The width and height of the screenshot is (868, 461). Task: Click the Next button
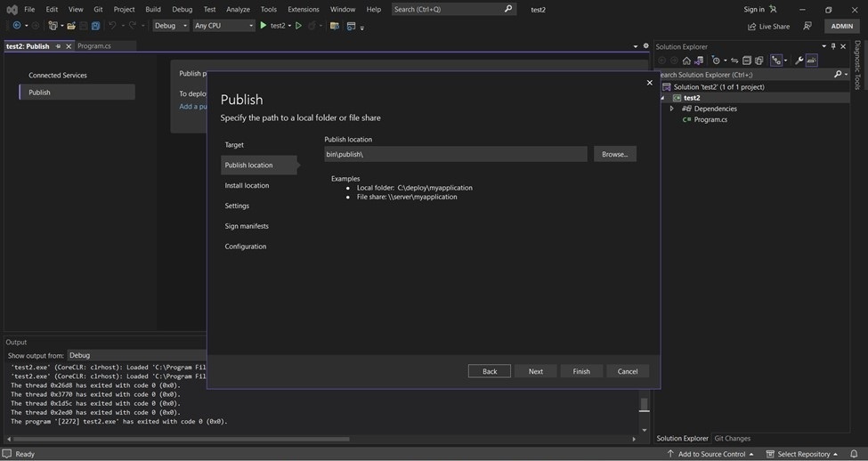click(x=536, y=371)
